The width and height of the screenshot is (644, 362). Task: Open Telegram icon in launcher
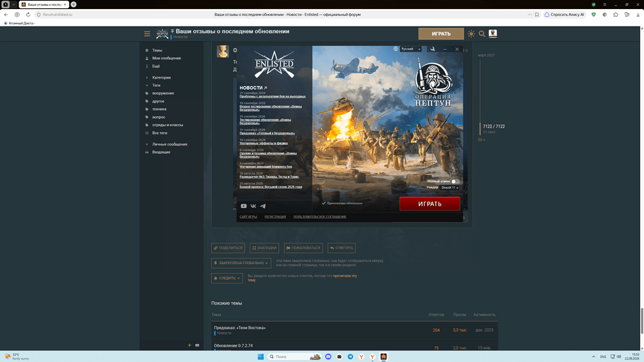tap(263, 206)
